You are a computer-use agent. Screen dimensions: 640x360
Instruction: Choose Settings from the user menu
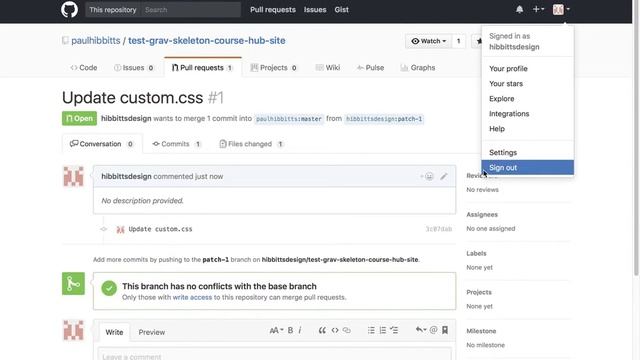527,153
